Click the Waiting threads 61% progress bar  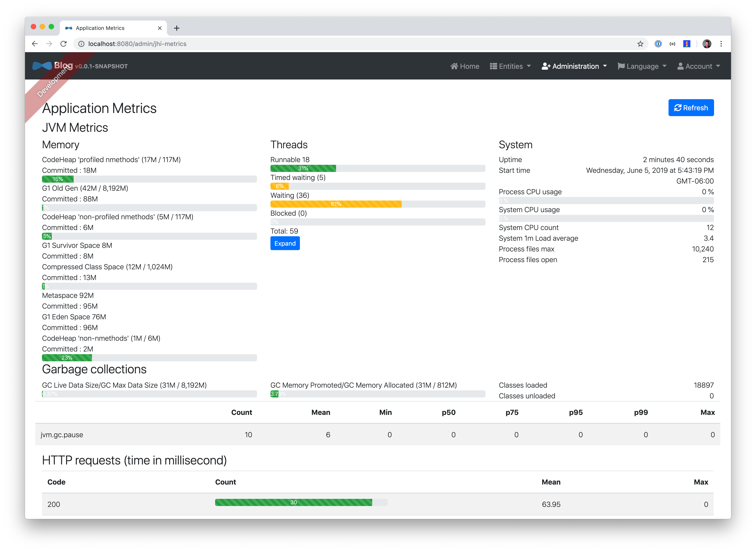tap(336, 204)
